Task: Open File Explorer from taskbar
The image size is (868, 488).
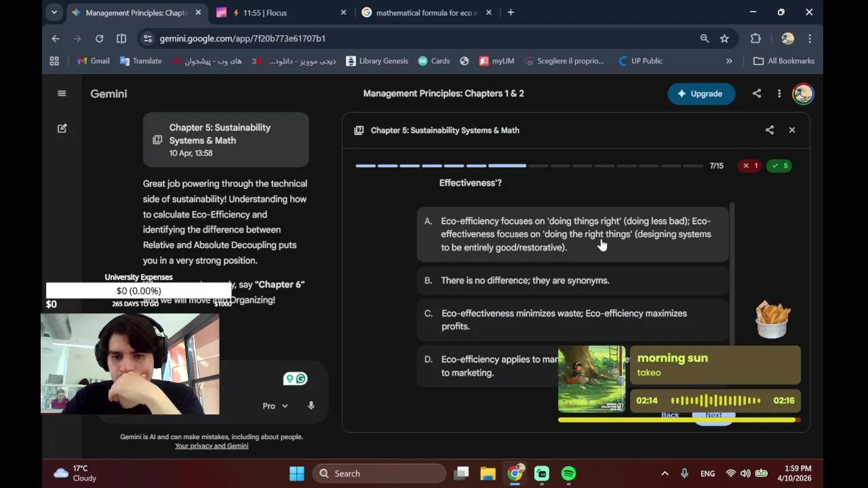Action: (488, 474)
